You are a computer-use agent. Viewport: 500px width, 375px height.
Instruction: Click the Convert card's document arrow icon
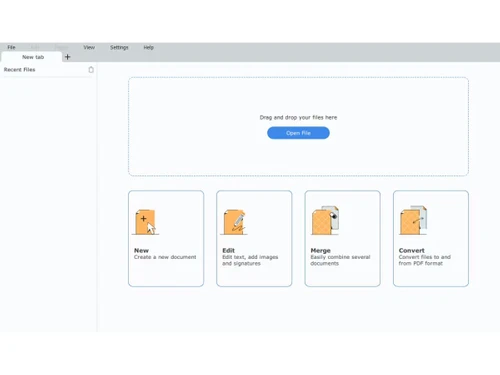(413, 220)
